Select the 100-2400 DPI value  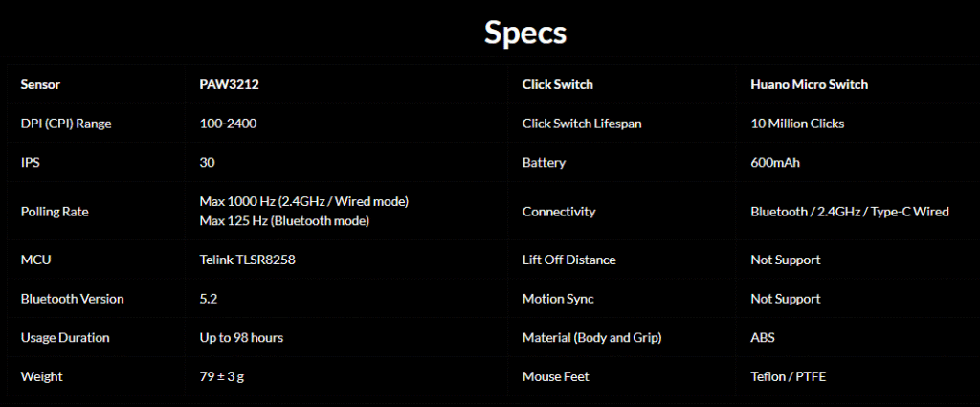point(228,124)
